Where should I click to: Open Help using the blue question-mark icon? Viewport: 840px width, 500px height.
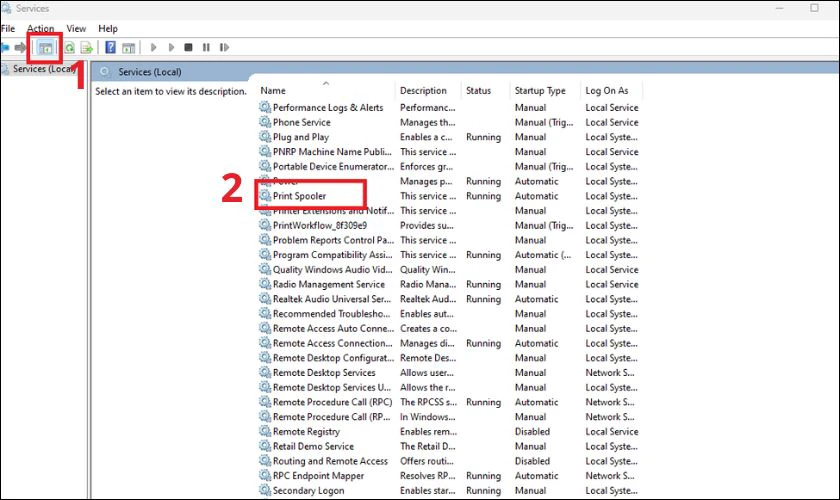(110, 47)
